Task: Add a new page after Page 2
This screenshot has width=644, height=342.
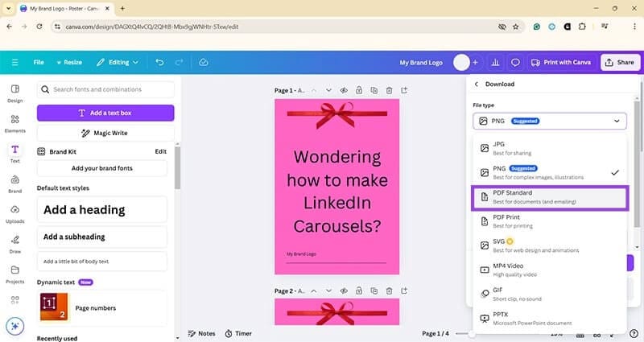Action: pos(404,290)
